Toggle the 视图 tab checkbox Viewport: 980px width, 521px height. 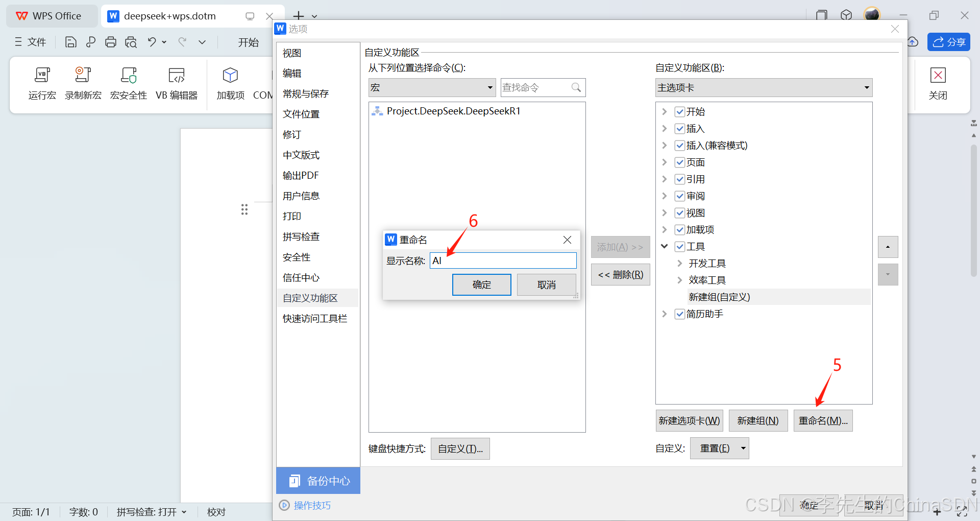coord(680,213)
